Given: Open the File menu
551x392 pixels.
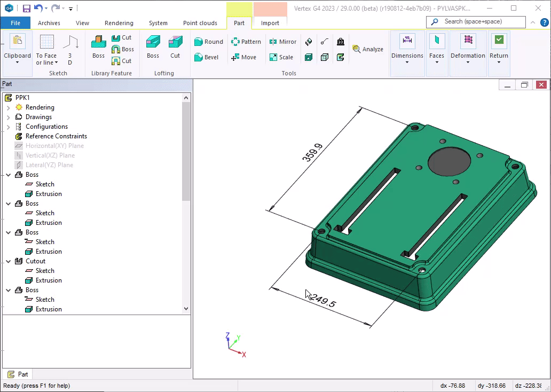Looking at the screenshot, I should (15, 23).
